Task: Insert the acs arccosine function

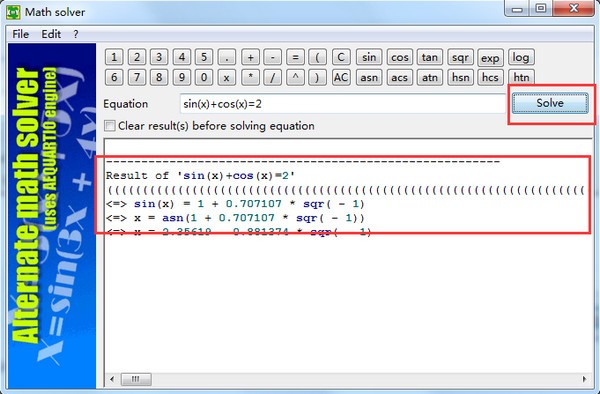Action: pyautogui.click(x=400, y=77)
